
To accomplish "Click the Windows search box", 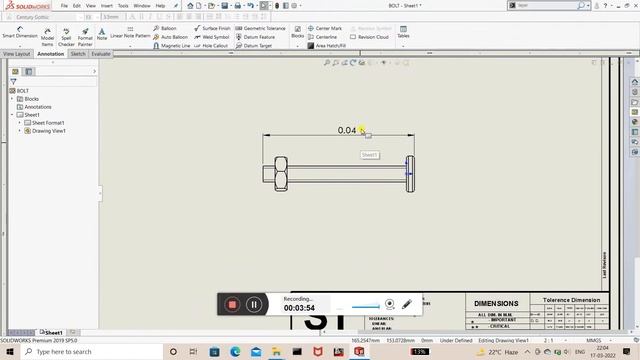I will 92,351.
